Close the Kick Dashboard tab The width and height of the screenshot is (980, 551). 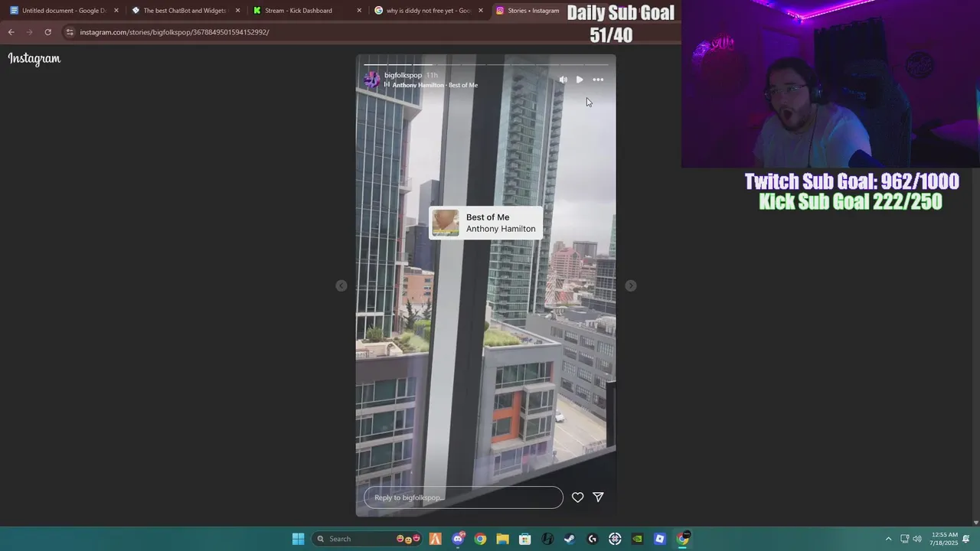(x=360, y=11)
